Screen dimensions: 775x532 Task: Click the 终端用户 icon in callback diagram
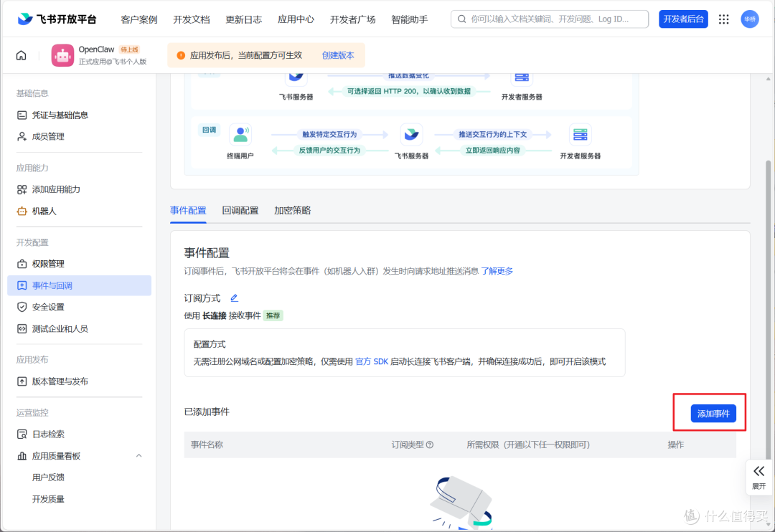tap(240, 134)
